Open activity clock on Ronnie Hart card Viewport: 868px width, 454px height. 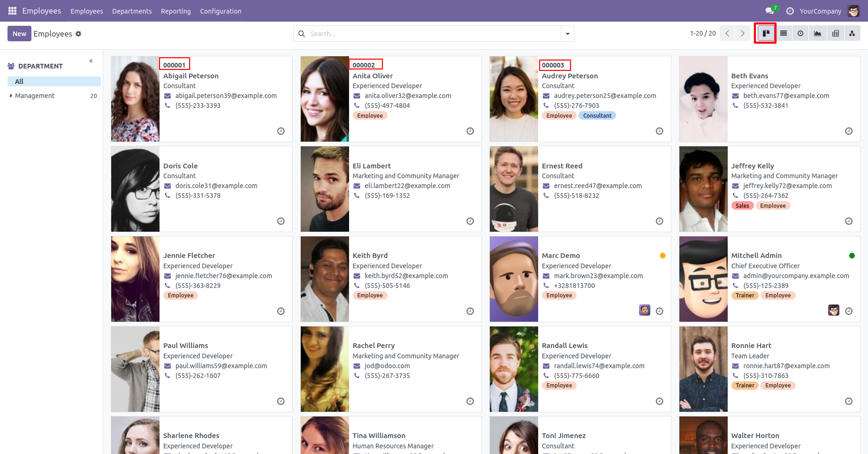[x=849, y=401]
